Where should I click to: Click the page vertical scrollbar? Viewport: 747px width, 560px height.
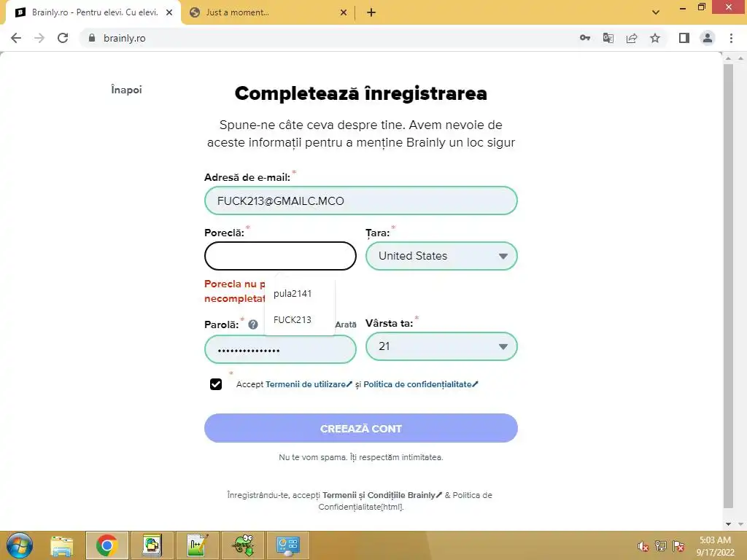pos(728,286)
